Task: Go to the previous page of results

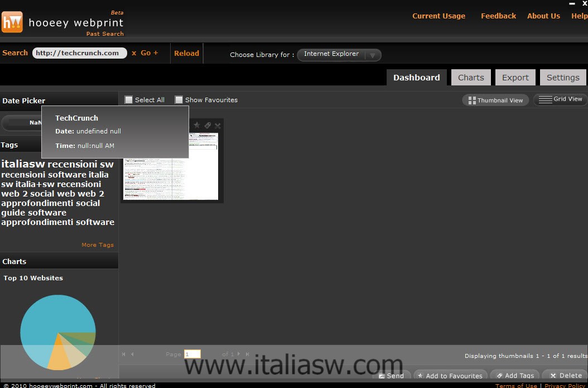Action: [132, 354]
